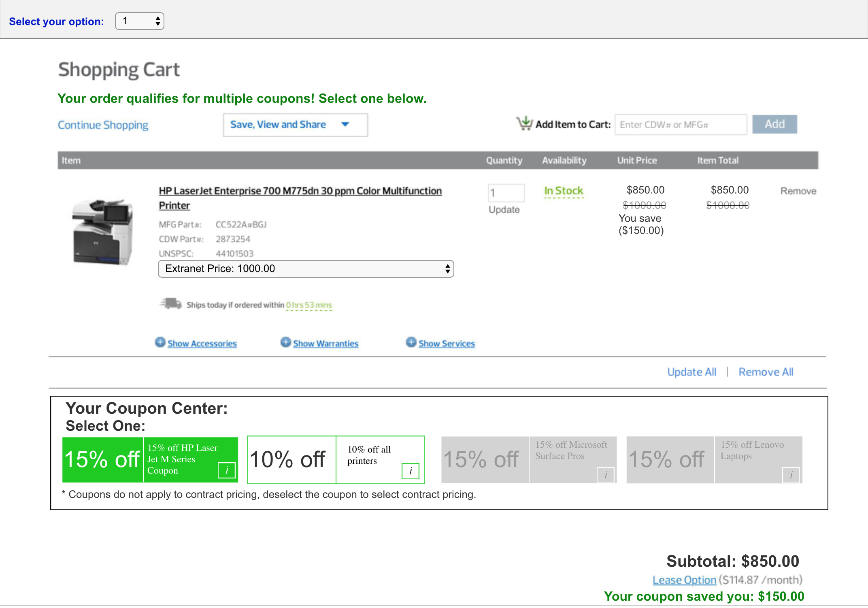Click the plus icon beside Show Warranties

[286, 342]
